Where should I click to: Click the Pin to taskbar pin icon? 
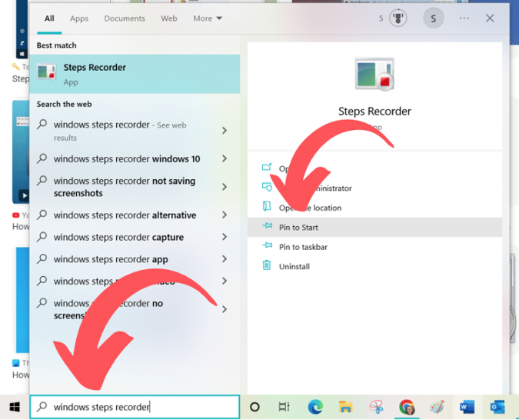coord(267,245)
